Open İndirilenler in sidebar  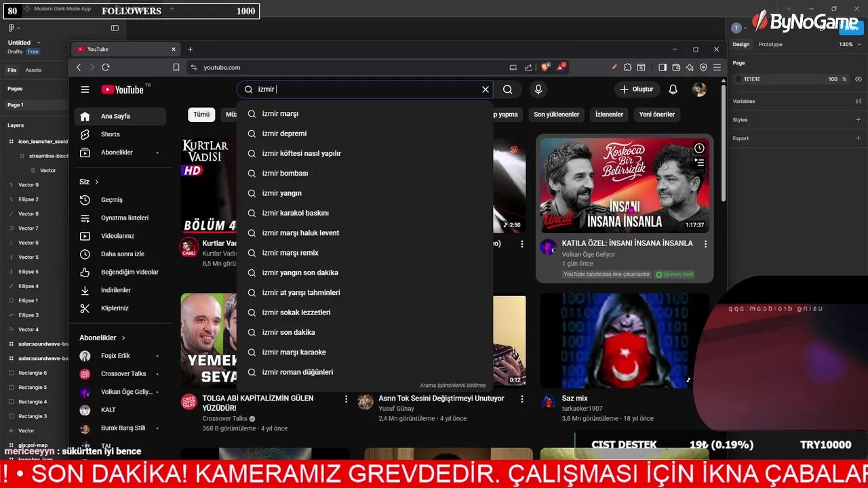click(x=119, y=290)
